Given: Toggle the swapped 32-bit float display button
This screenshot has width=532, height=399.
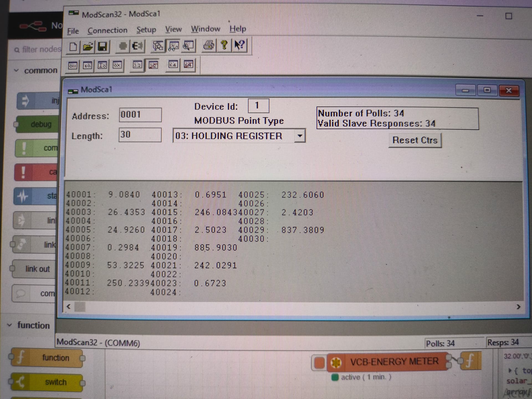Looking at the screenshot, I should tap(153, 65).
